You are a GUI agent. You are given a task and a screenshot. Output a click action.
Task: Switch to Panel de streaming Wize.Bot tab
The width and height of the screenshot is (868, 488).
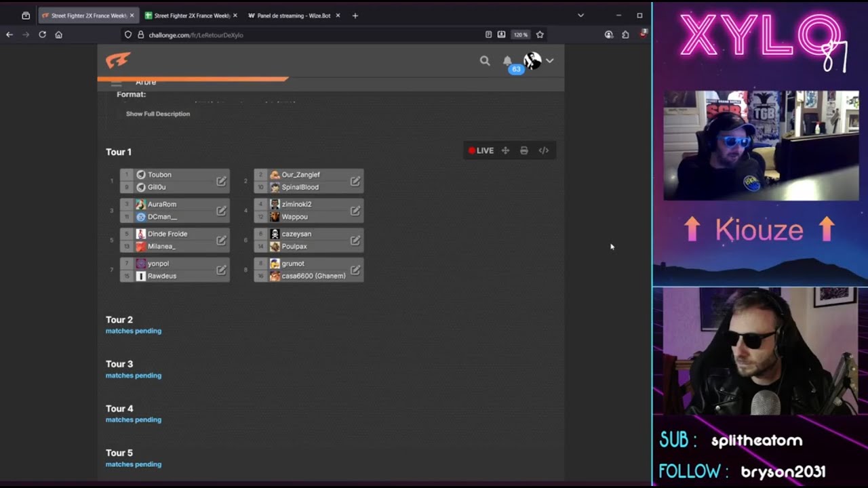point(294,16)
